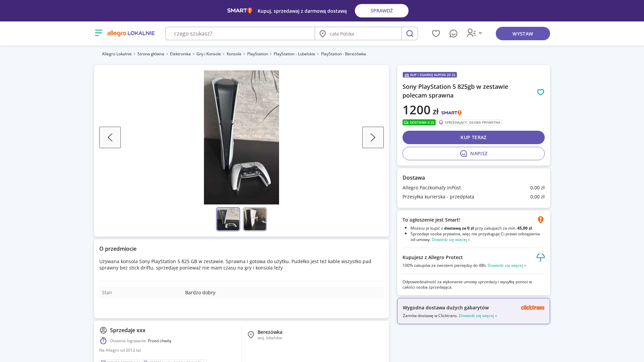
Task: Add listing to favorites with heart
Action: pos(540,92)
